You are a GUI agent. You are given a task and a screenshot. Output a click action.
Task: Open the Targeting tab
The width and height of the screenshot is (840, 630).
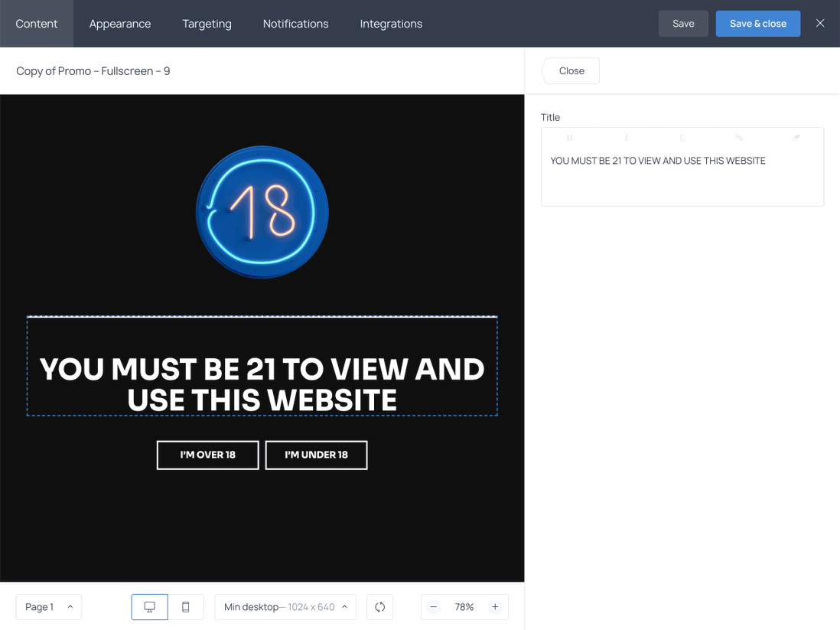[207, 24]
